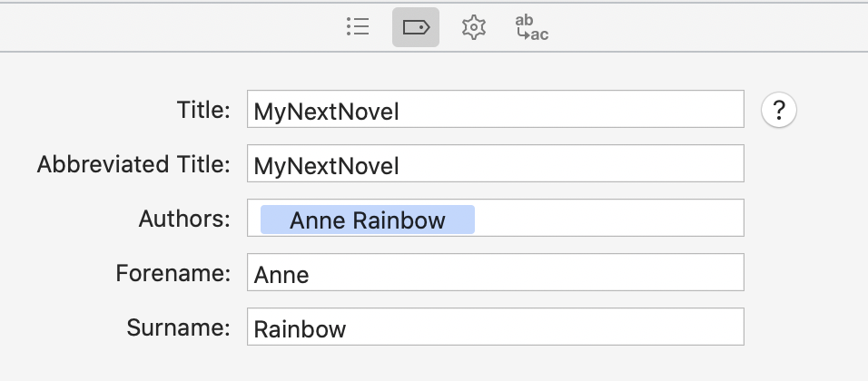
Task: Click the "Title:" label
Action: coord(203,110)
